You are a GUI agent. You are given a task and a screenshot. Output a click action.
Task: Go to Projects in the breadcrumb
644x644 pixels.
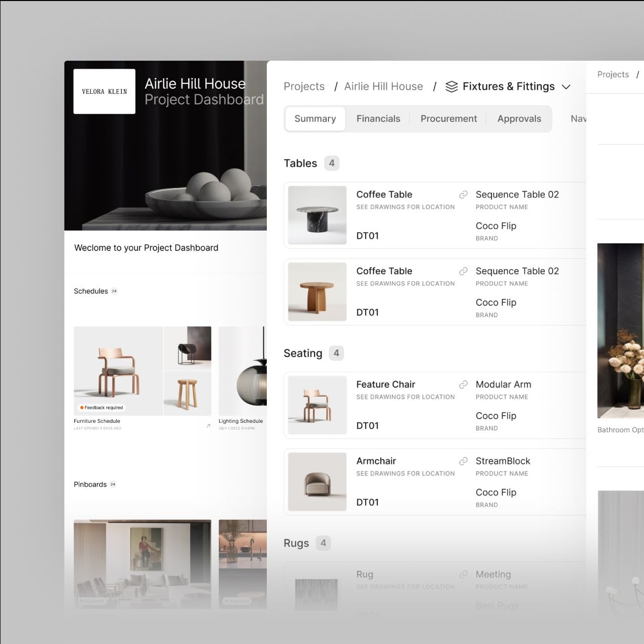(304, 87)
